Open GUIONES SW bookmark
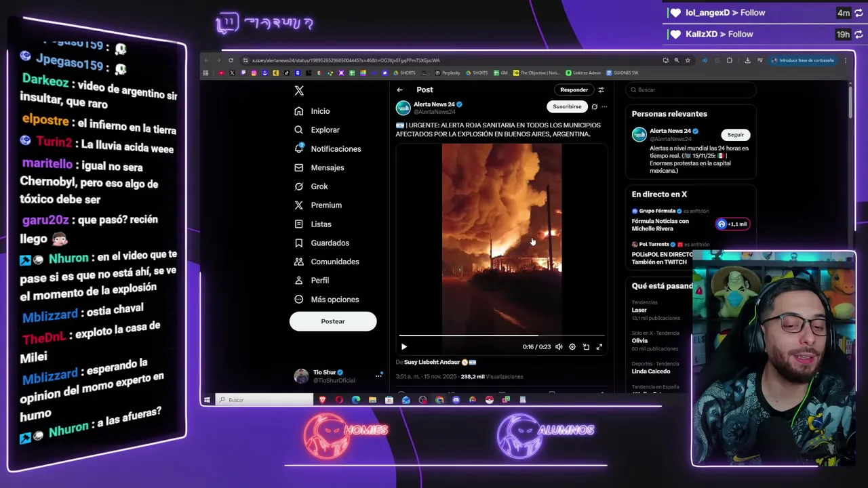 (622, 73)
